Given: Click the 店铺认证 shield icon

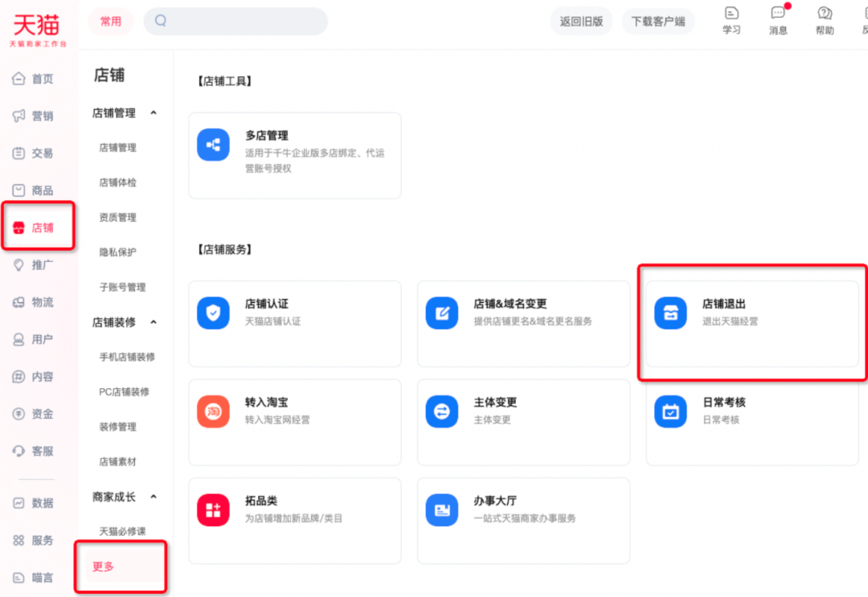Looking at the screenshot, I should coord(213,313).
